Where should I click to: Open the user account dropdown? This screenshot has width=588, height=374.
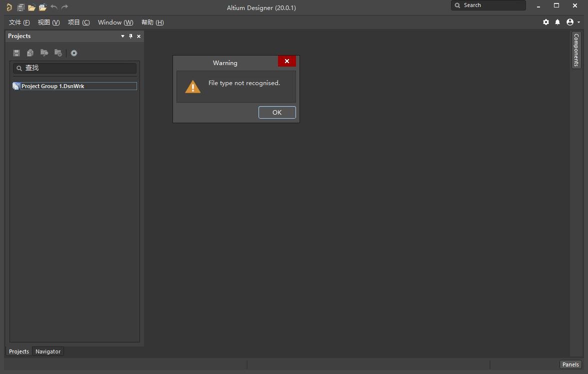[x=573, y=22]
